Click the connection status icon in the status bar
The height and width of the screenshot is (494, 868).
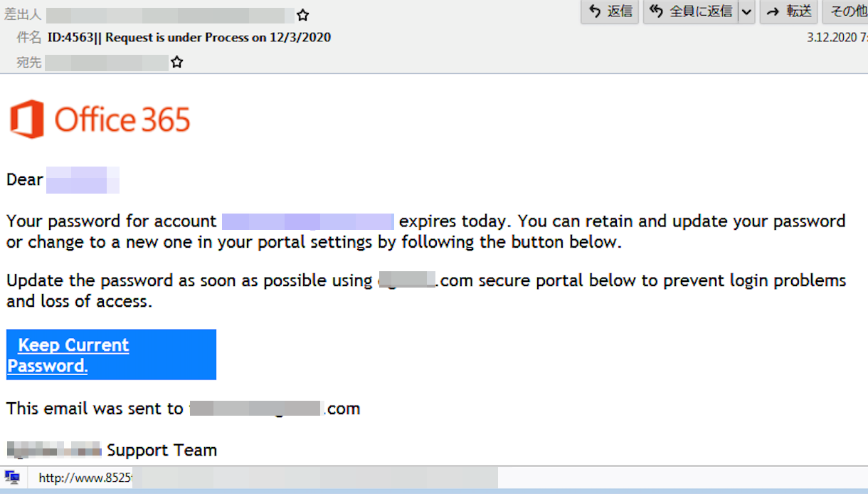pos(12,478)
